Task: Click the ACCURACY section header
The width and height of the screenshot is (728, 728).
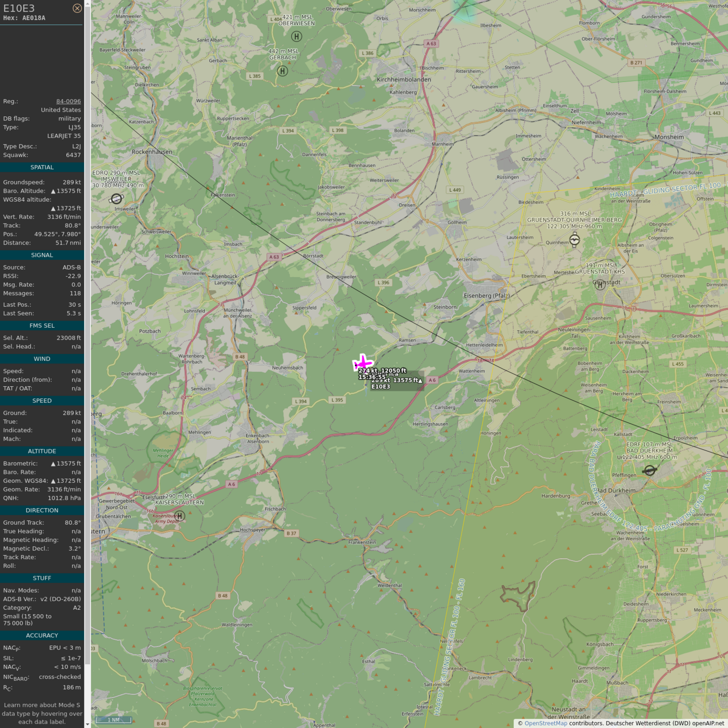Action: (x=42, y=635)
